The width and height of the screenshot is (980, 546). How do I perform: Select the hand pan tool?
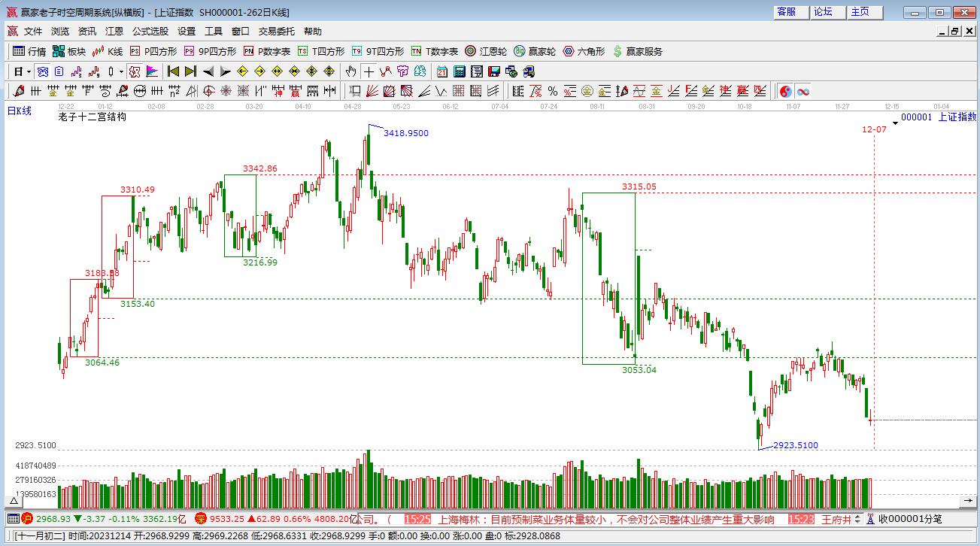350,71
